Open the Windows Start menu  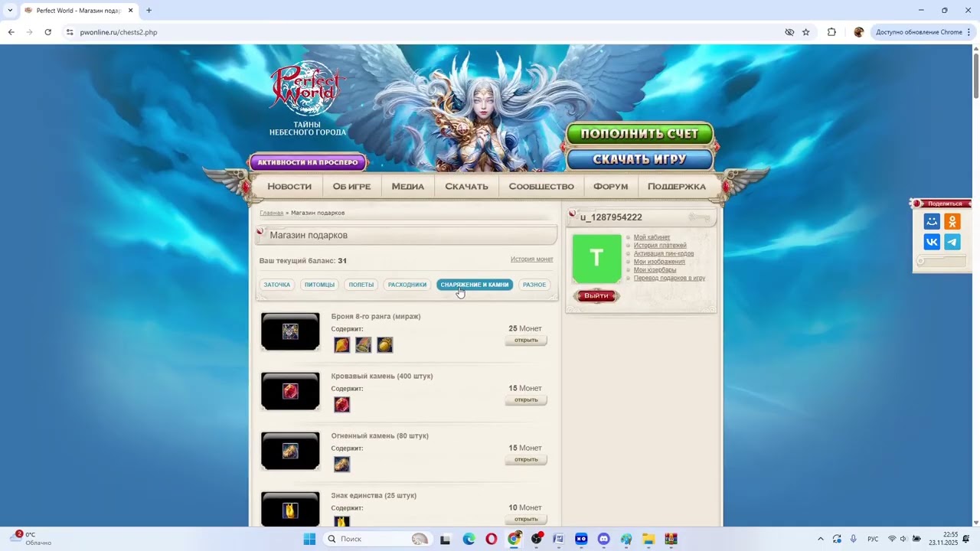point(309,539)
